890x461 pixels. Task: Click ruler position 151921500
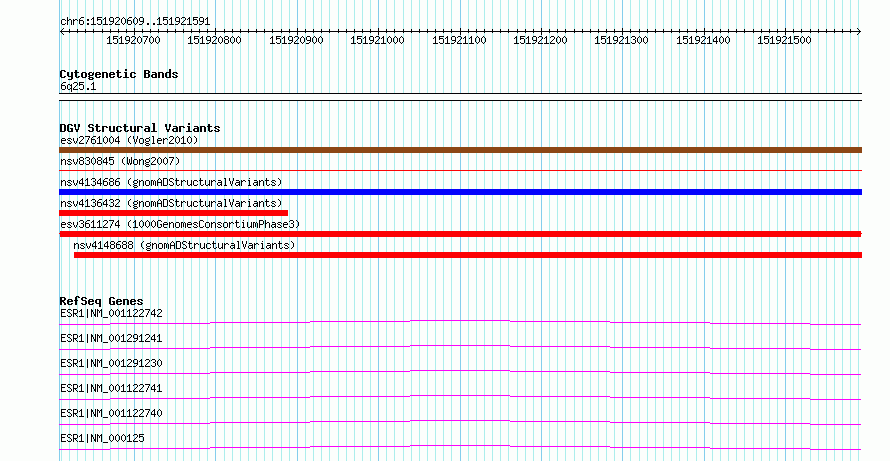[x=784, y=40]
